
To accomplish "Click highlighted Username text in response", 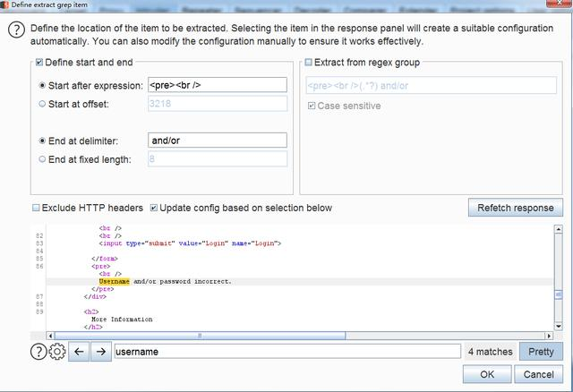I will click(x=114, y=281).
